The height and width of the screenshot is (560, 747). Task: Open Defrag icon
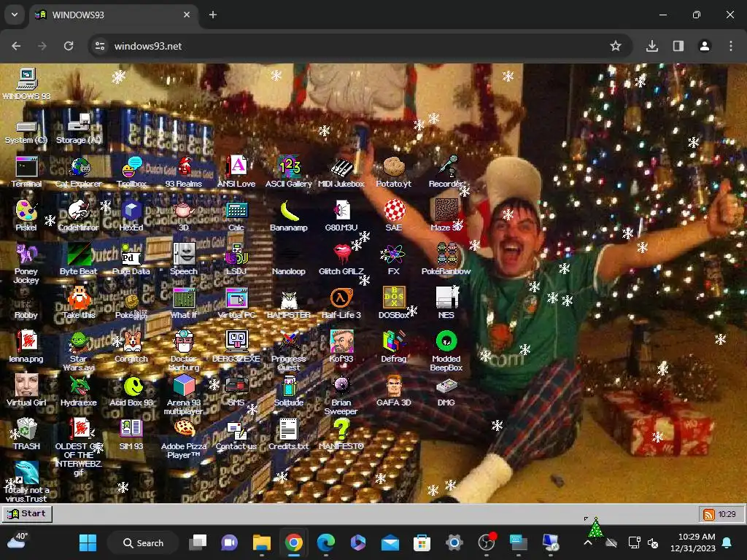click(393, 347)
